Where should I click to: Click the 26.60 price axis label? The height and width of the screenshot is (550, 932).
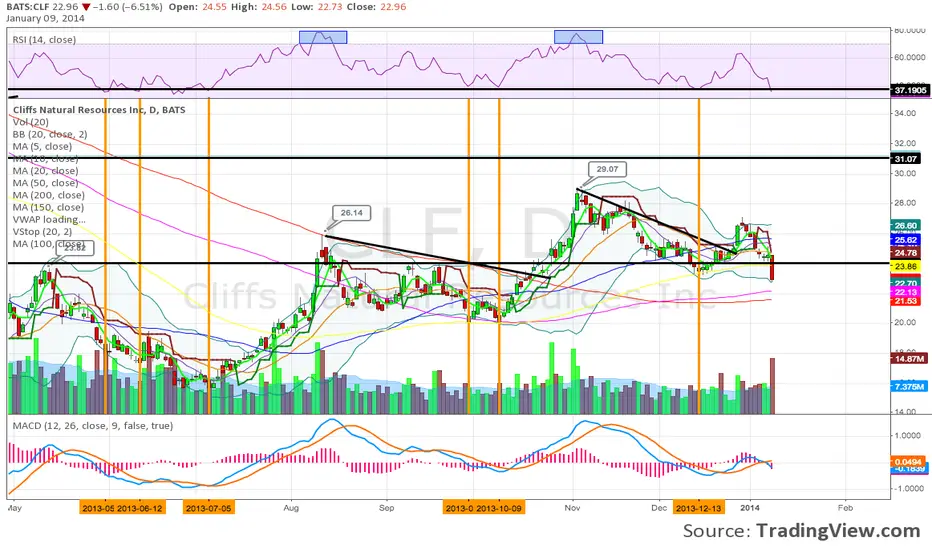point(906,225)
